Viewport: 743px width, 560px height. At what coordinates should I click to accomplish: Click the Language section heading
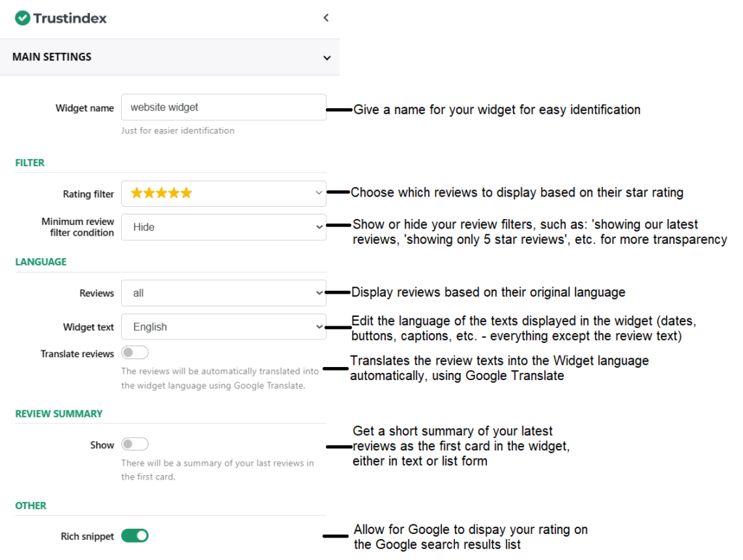pyautogui.click(x=41, y=261)
